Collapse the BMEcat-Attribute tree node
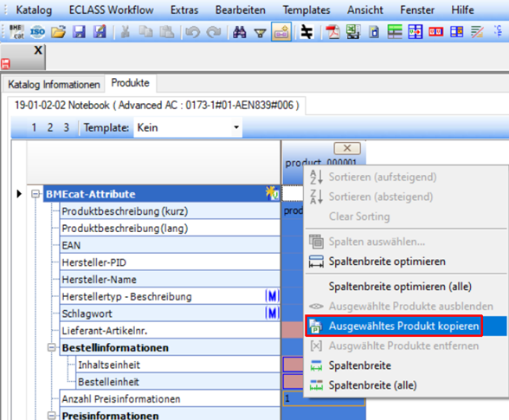Viewport: 509px width, 420px height. tap(35, 194)
